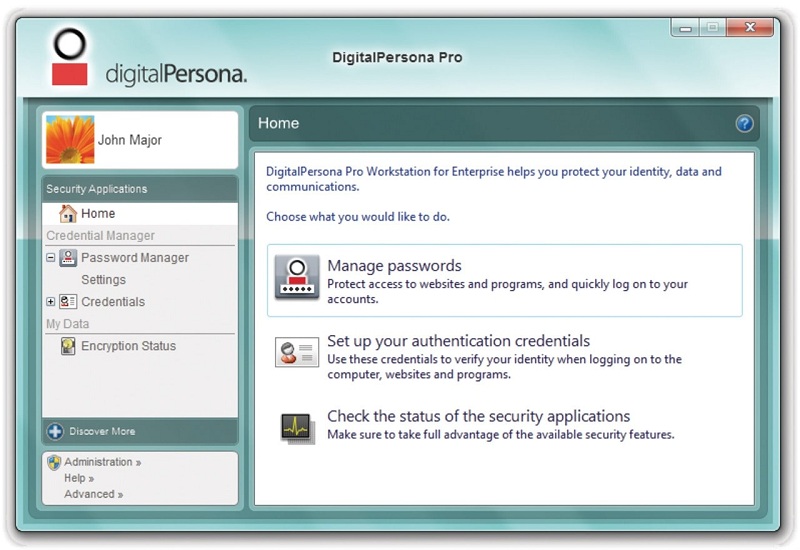
Task: Open the Administration link
Action: pyautogui.click(x=101, y=462)
